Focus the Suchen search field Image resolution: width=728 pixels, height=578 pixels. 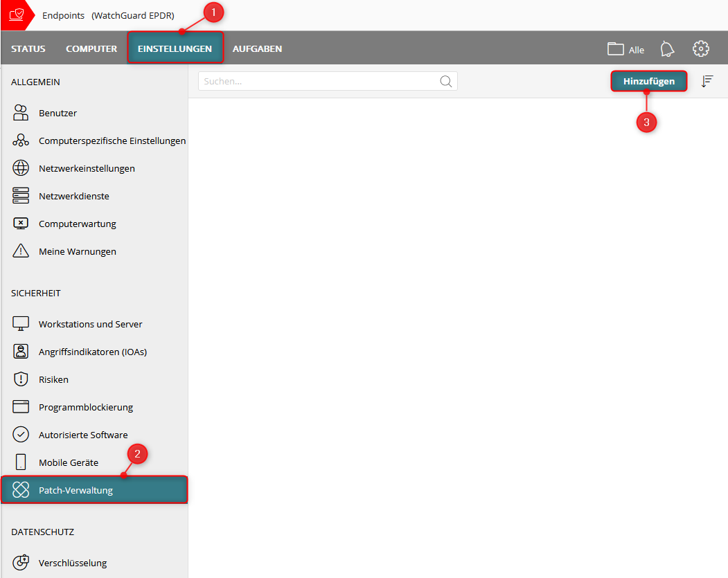tap(319, 82)
